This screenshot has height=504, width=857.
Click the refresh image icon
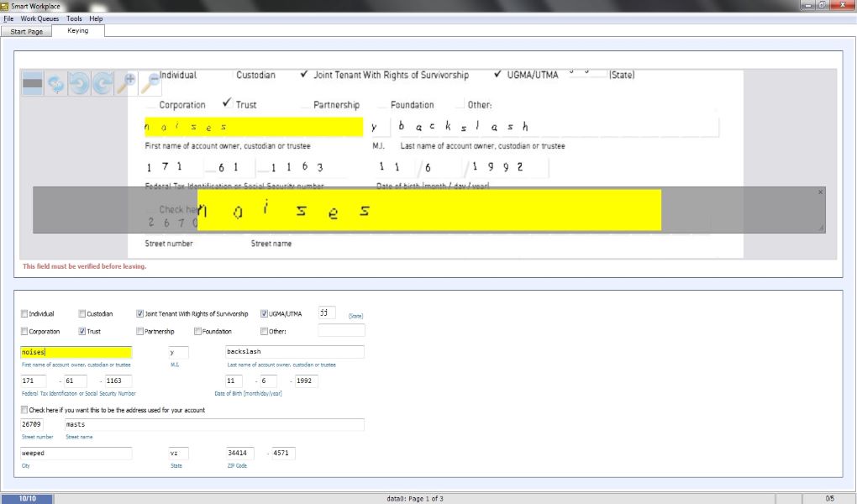click(x=55, y=83)
